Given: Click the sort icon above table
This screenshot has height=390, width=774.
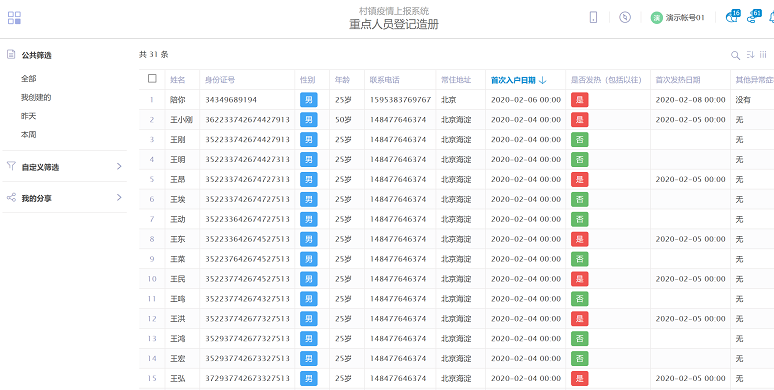Looking at the screenshot, I should pyautogui.click(x=750, y=55).
